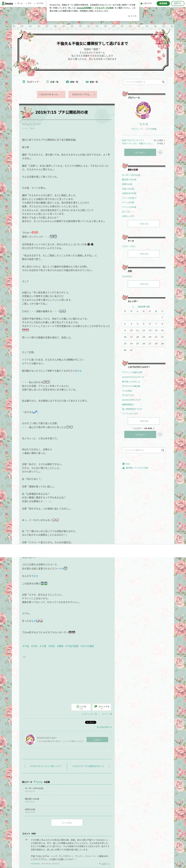Click the lower sidebar blog search field
This screenshot has width=186, height=868.
(x=141, y=450)
